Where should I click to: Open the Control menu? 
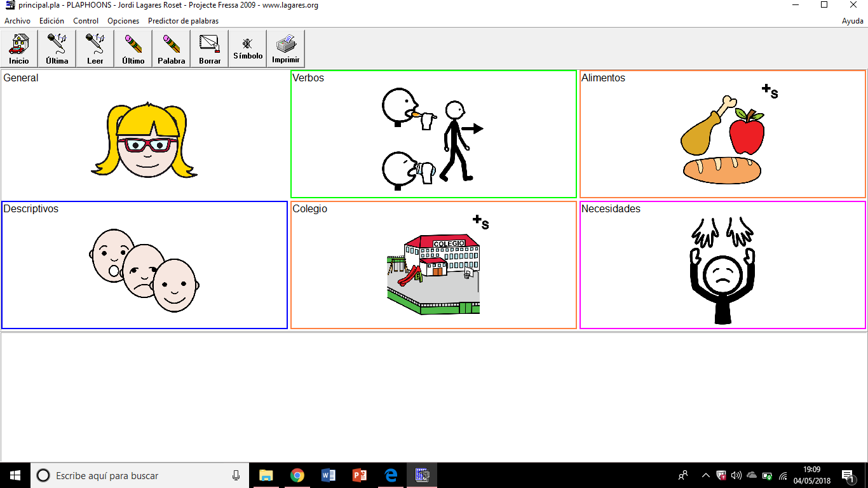[86, 21]
